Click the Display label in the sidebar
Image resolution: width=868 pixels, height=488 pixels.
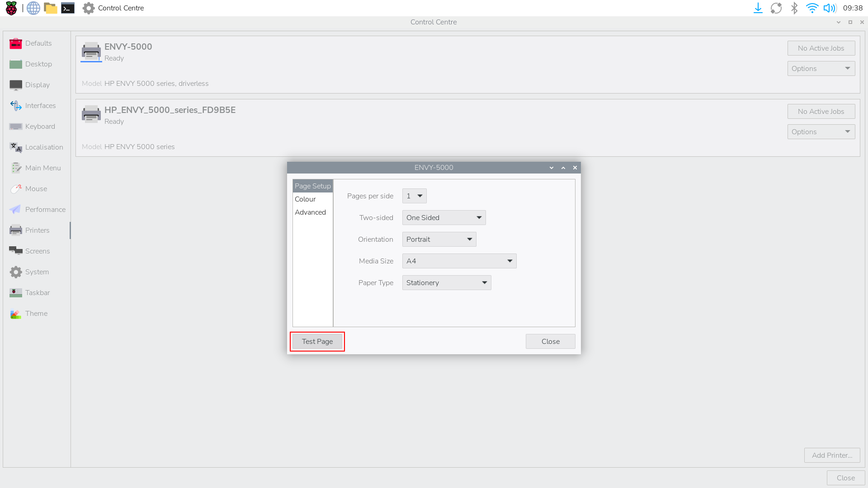tap(38, 85)
